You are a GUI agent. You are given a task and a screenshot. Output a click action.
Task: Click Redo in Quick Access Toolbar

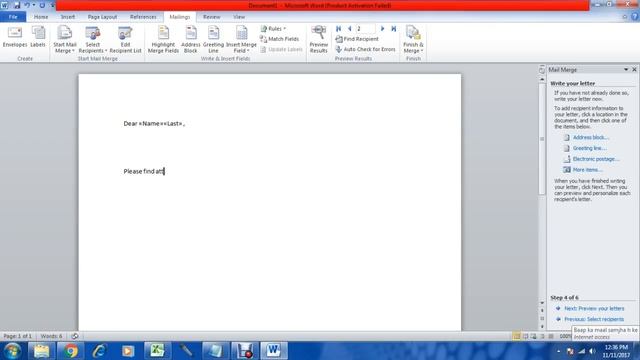click(42, 5)
